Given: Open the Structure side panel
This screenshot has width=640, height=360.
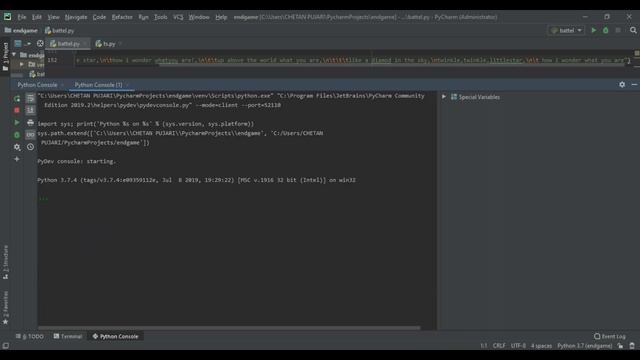Looking at the screenshot, I should click(x=5, y=262).
